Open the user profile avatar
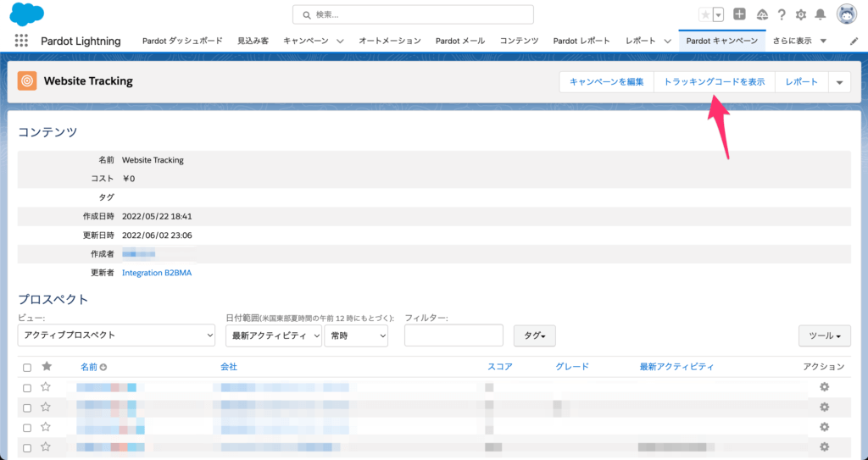868x460 pixels. tap(847, 14)
